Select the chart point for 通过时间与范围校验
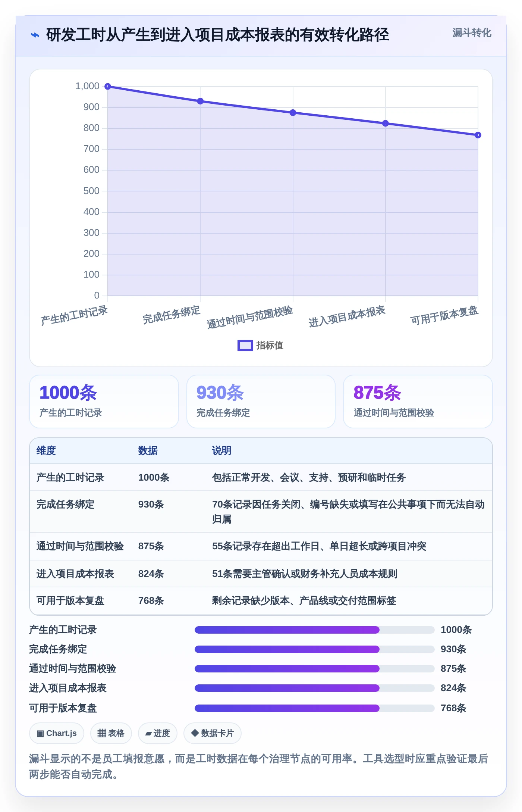522x812 pixels. click(293, 113)
